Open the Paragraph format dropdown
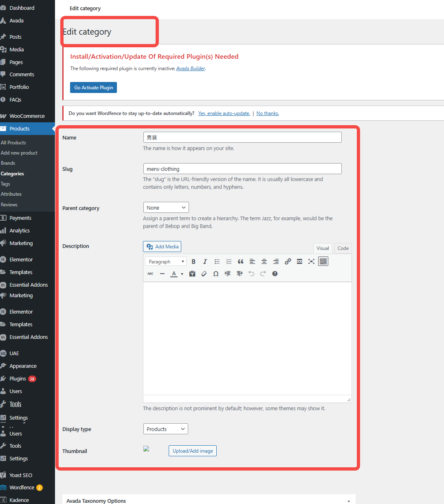 pos(166,262)
